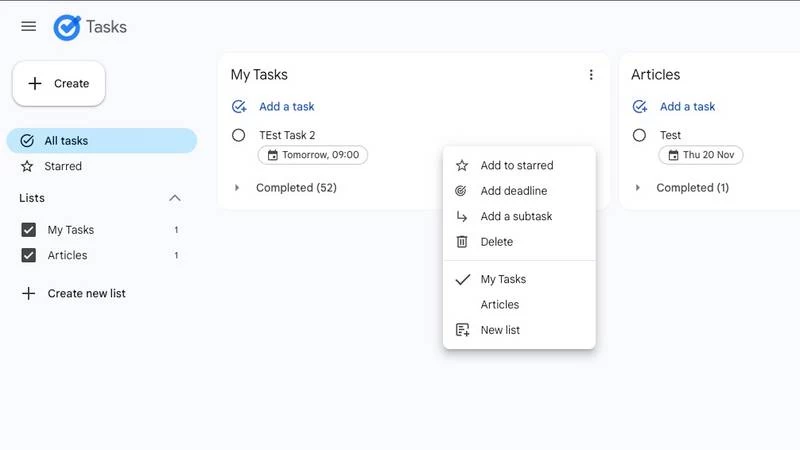800x450 pixels.
Task: Open the hamburger main menu
Action: 29,27
